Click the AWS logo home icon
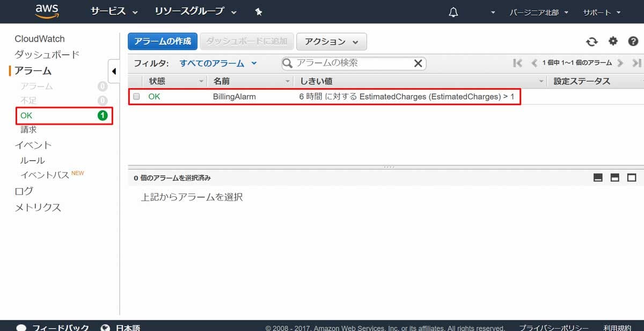The height and width of the screenshot is (331, 644). [47, 11]
